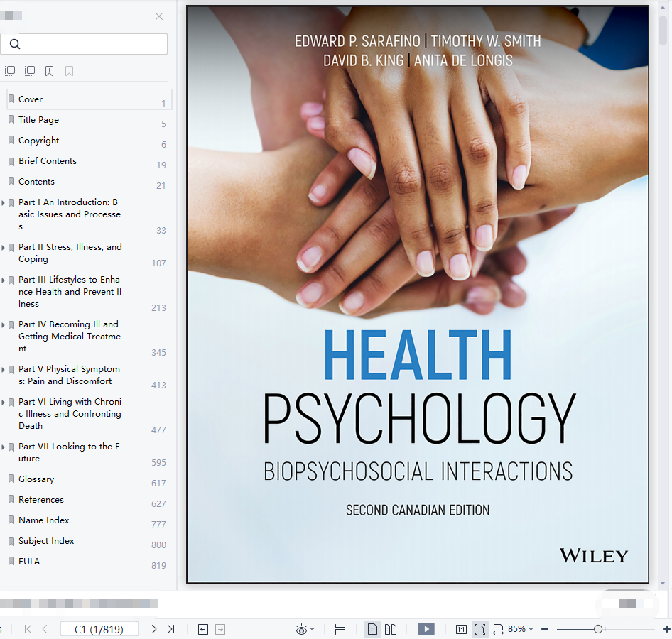
Task: Click page number 819 next to EULA
Action: 158,566
